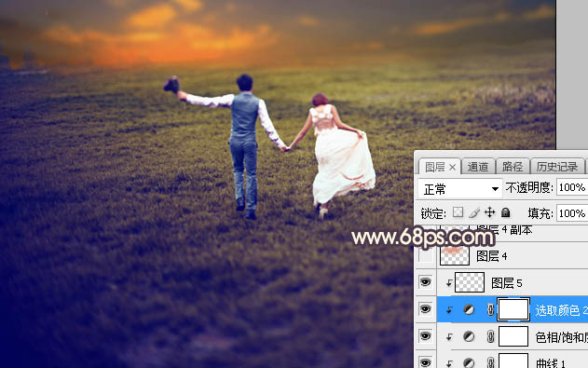This screenshot has width=588, height=368.
Task: Select the 图层 (Layers) tab
Action: (x=435, y=167)
